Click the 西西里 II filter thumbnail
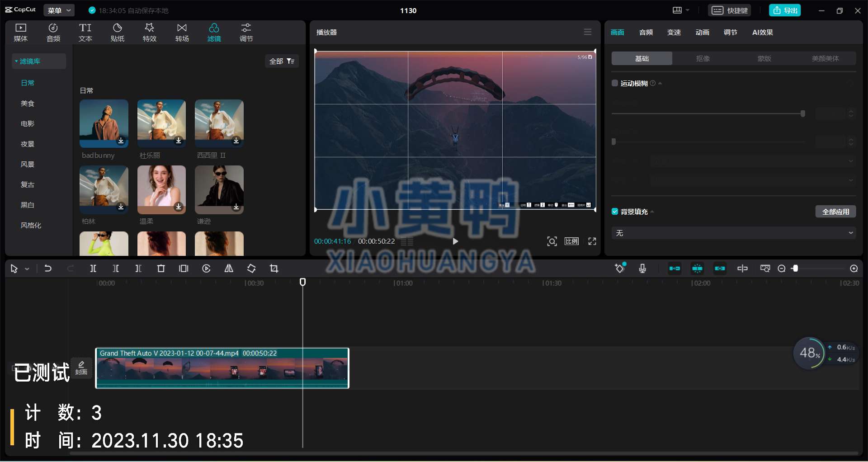The width and height of the screenshot is (868, 462). point(219,123)
